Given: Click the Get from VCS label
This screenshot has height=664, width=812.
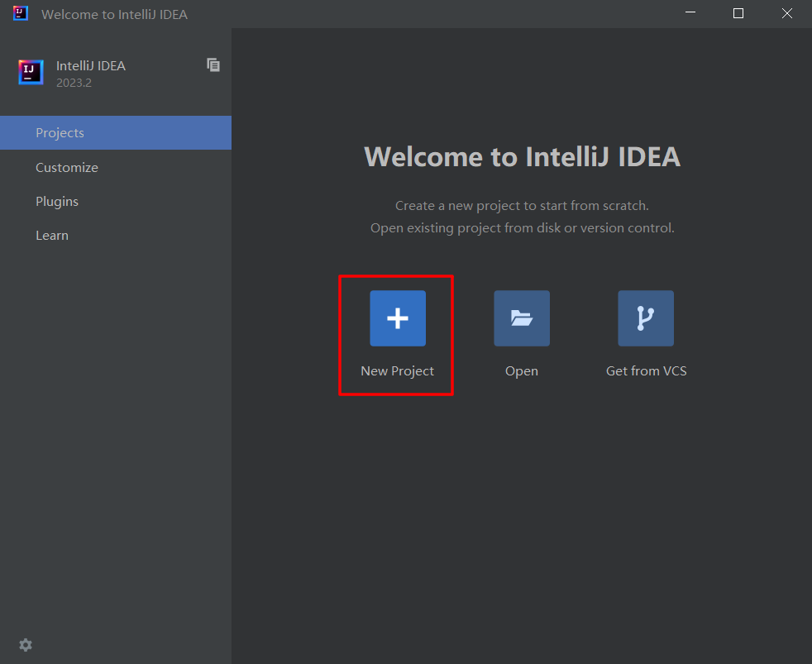Looking at the screenshot, I should coord(647,370).
